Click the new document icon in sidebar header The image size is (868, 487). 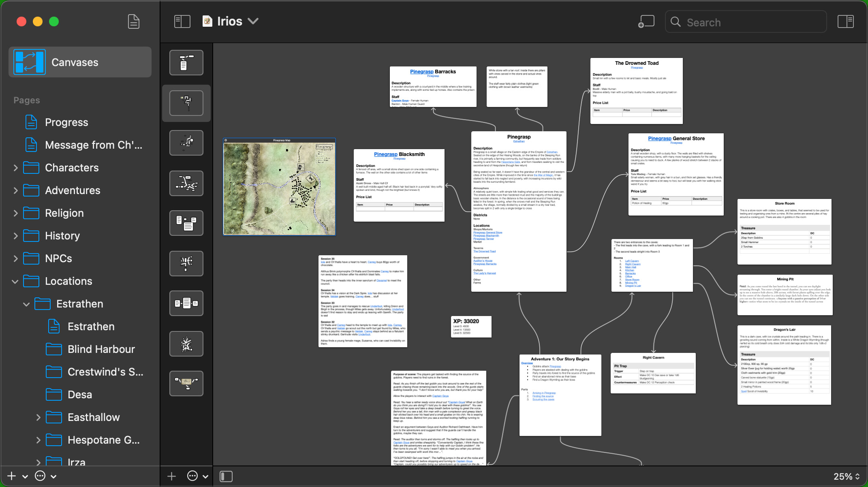coord(133,21)
